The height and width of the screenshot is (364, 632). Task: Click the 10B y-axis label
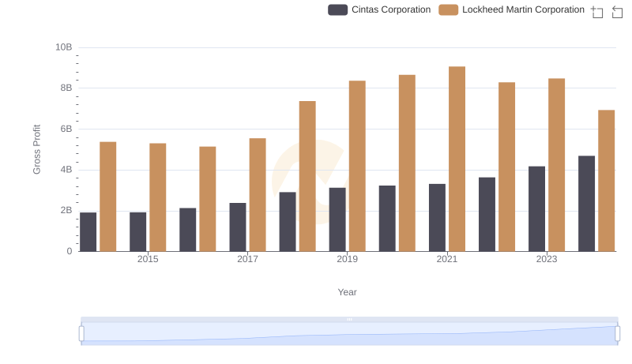pyautogui.click(x=64, y=47)
